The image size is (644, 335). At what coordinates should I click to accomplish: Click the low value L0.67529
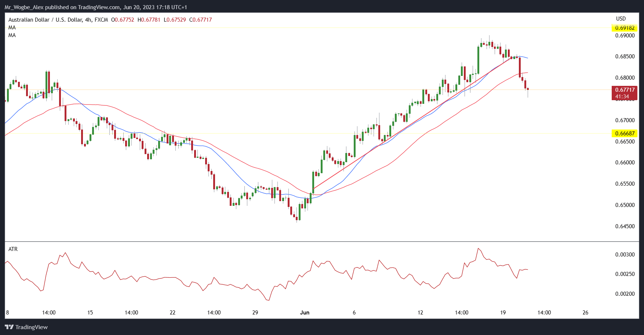(x=175, y=20)
